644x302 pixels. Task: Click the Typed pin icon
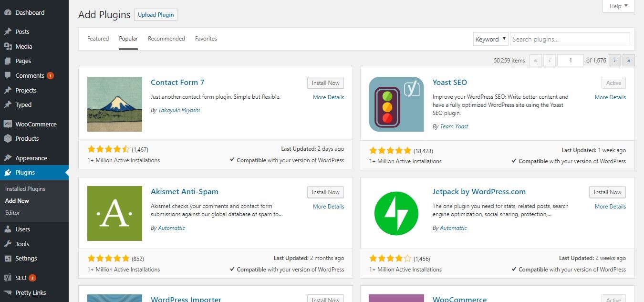[x=8, y=104]
